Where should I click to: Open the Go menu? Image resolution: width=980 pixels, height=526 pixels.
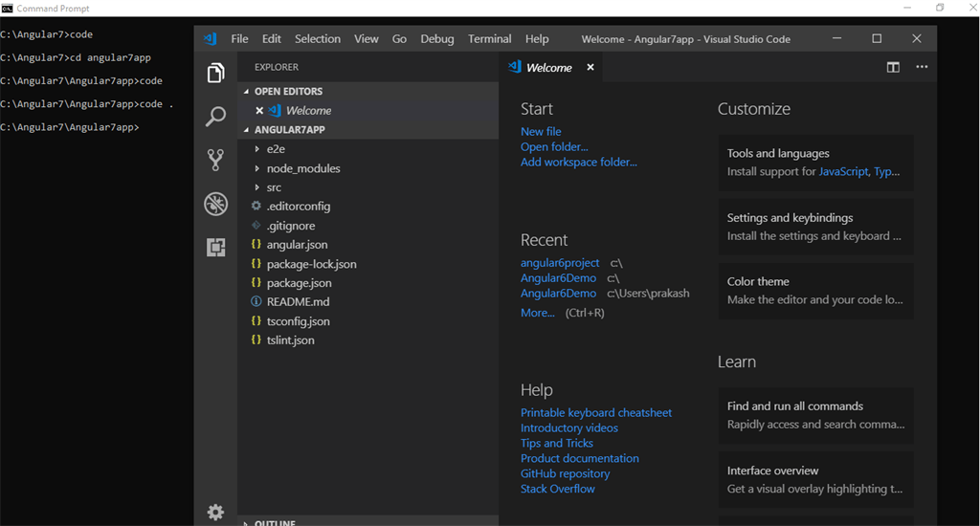click(x=399, y=38)
